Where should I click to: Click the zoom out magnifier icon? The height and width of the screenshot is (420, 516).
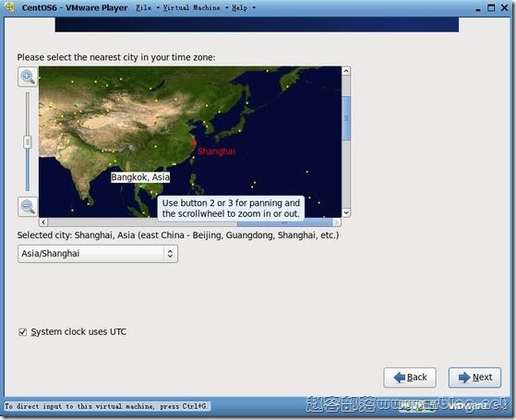click(28, 207)
